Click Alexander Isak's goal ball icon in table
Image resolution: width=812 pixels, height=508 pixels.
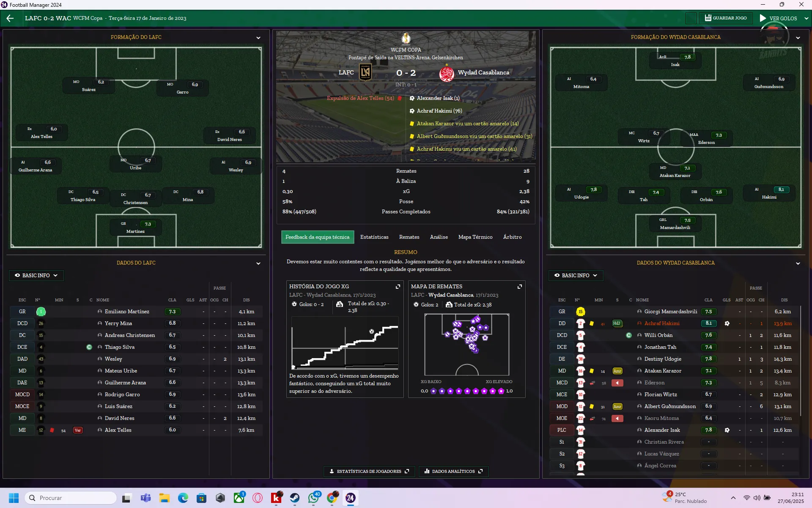[x=727, y=430]
